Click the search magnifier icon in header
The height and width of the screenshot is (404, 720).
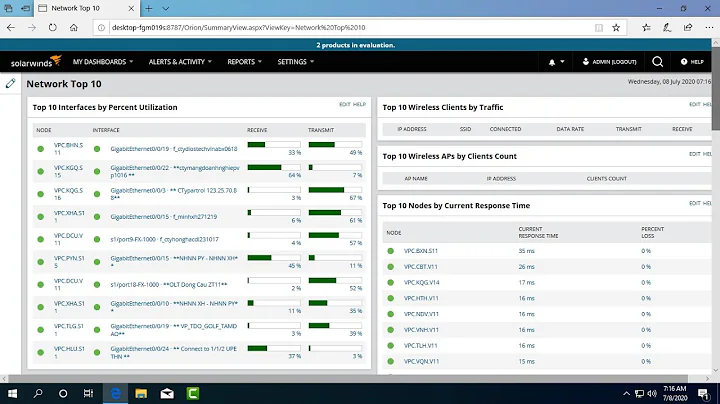[658, 62]
